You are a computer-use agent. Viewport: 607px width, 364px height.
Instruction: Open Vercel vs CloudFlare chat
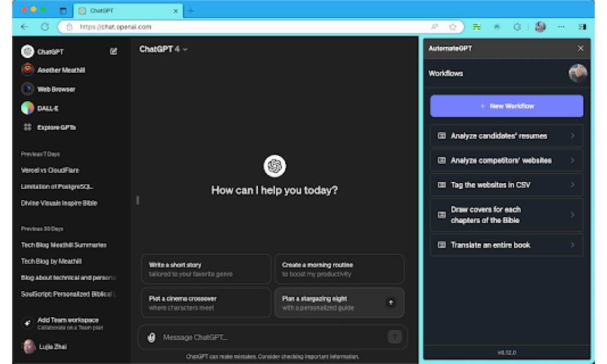click(50, 170)
